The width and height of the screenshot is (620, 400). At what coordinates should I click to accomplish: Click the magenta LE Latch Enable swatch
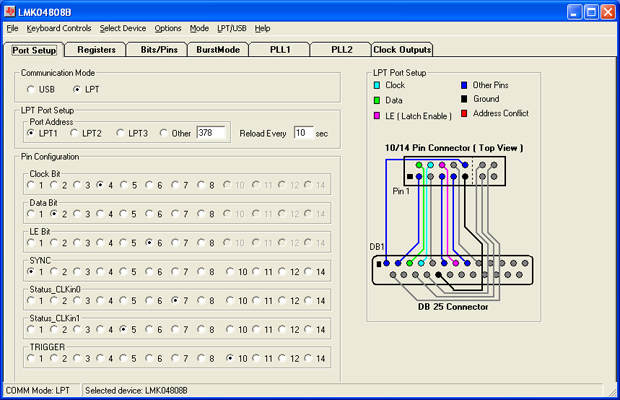pos(376,117)
